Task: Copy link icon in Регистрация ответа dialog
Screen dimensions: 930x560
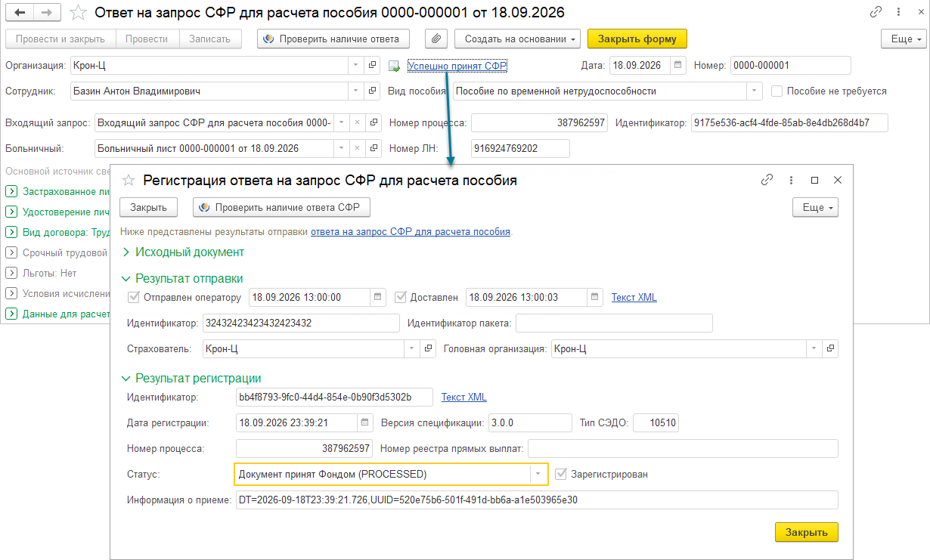Action: (x=767, y=180)
